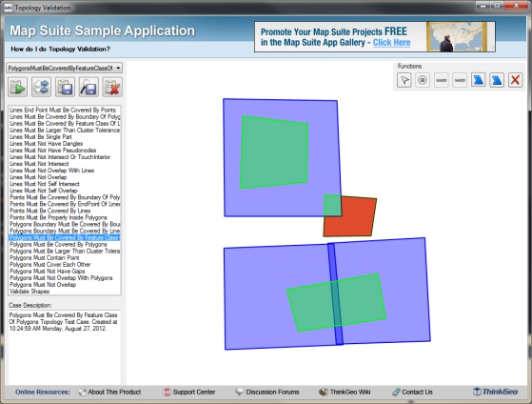Click highlighted 'Polygons Must Be Covered By Feature Class'
The height and width of the screenshot is (404, 532).
tap(65, 238)
